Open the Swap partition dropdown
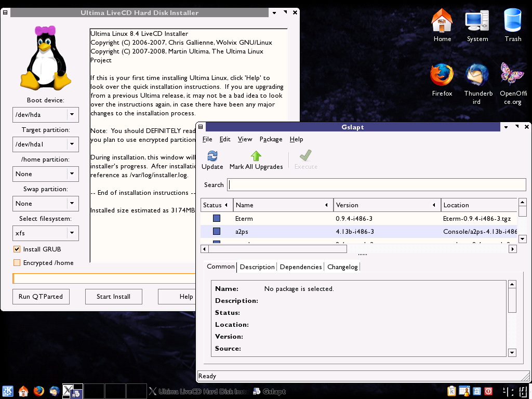 46,204
